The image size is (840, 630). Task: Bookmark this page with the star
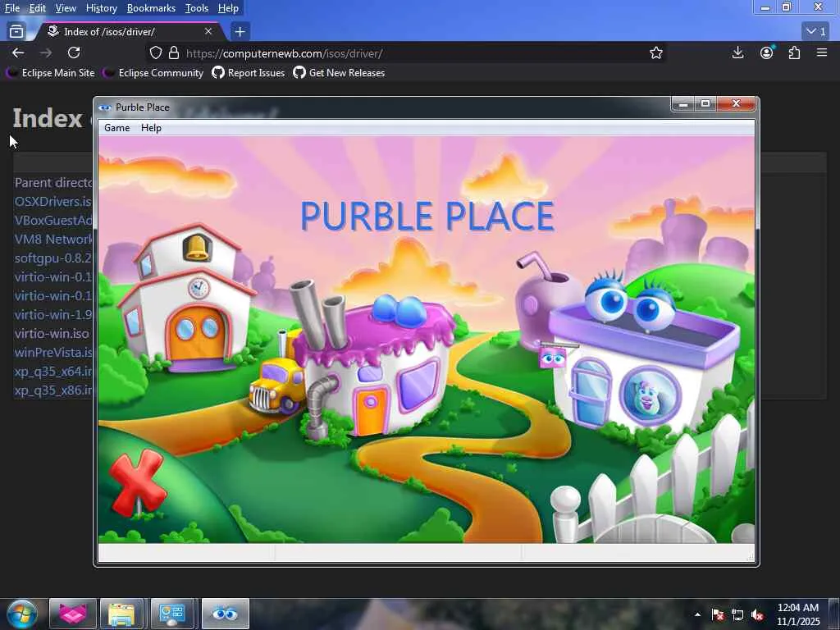[656, 53]
